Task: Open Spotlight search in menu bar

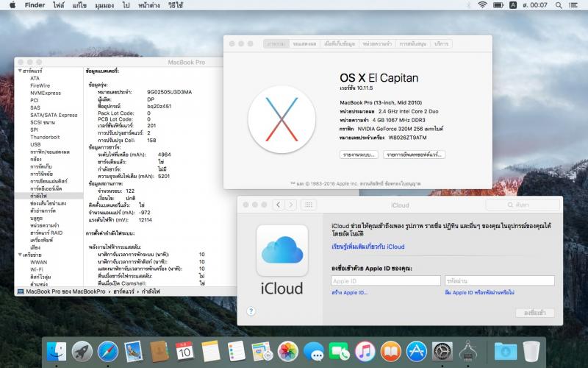Action: pos(559,5)
